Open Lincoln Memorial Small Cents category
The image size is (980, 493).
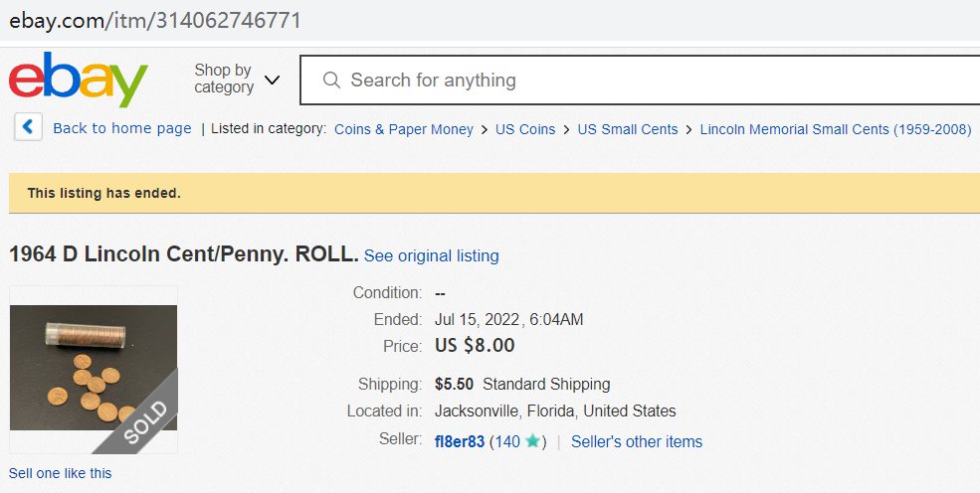[835, 129]
